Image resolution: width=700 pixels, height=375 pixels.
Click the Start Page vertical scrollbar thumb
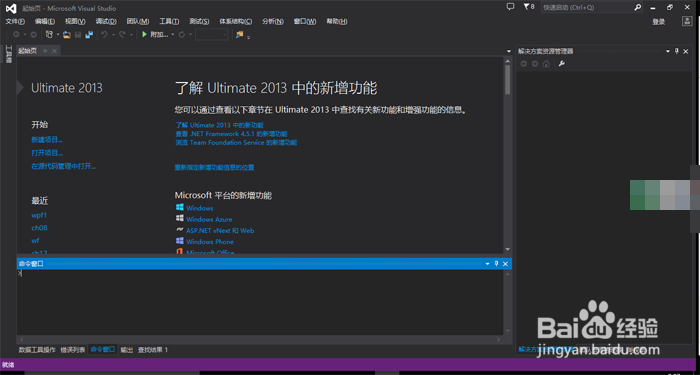(x=508, y=79)
